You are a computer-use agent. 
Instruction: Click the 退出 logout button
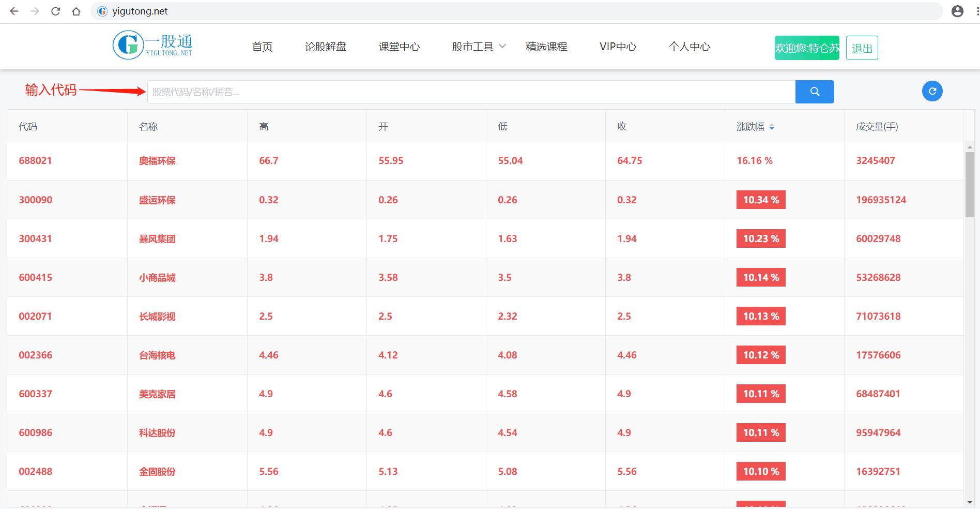pos(862,47)
